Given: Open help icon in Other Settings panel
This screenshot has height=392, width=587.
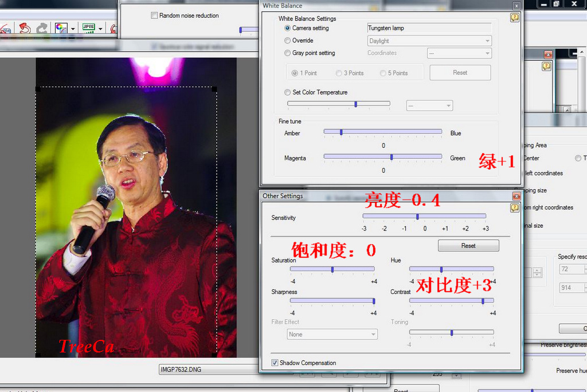Looking at the screenshot, I should click(x=514, y=208).
